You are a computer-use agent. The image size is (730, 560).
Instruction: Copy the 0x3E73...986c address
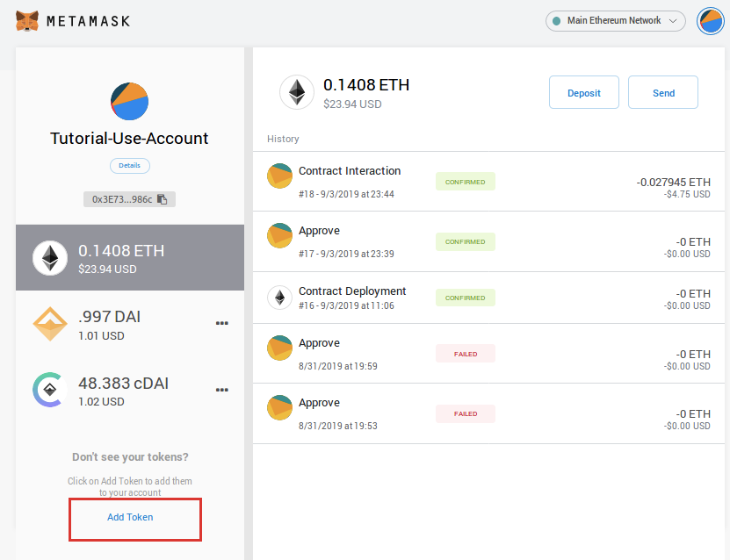tap(129, 199)
